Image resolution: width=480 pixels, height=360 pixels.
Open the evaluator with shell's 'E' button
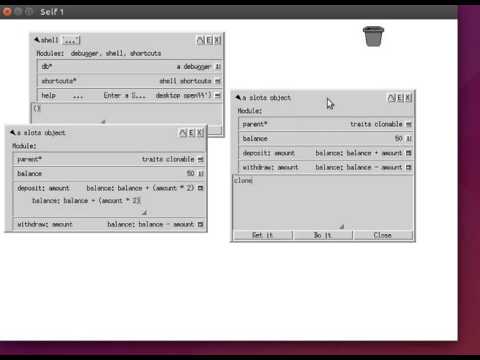pos(209,40)
